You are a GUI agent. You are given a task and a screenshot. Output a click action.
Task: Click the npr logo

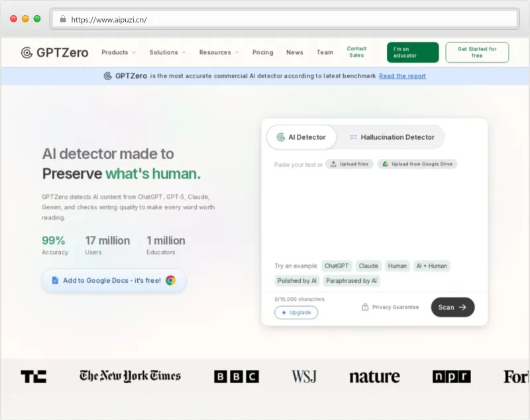[452, 376]
